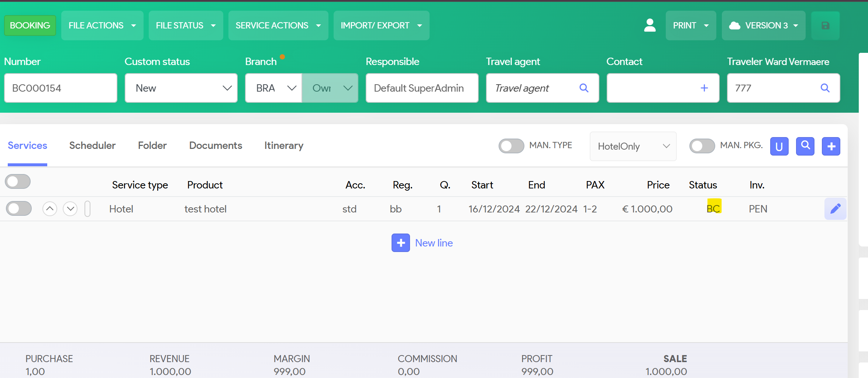Switch to the Scheduler tab
This screenshot has height=378, width=868.
92,146
